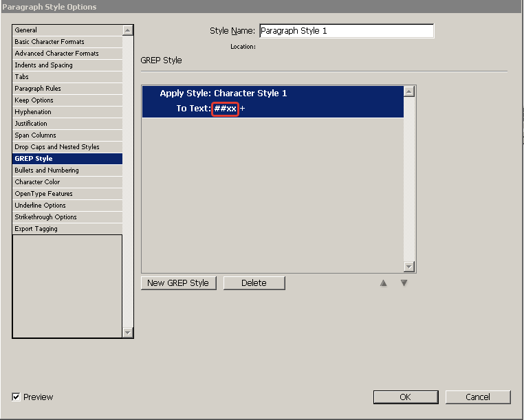Select Character Color category

(67, 182)
